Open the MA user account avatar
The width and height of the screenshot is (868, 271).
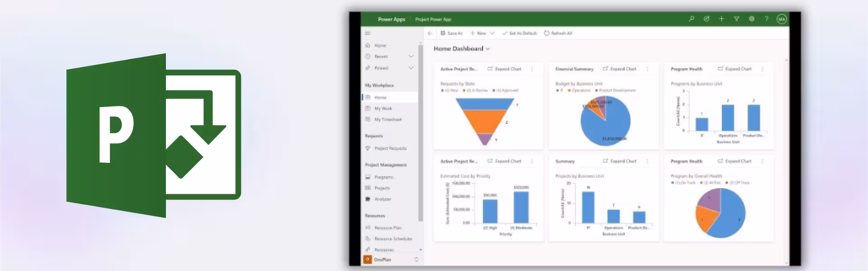point(782,19)
